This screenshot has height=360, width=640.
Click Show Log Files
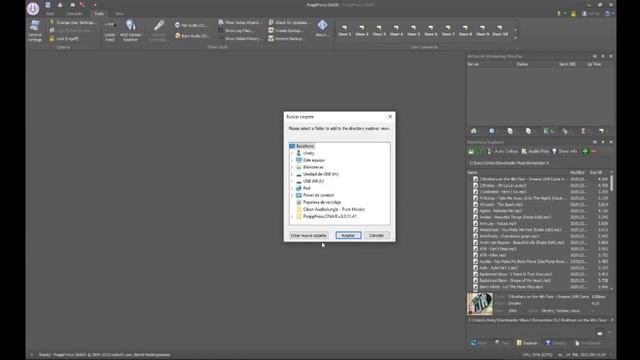coord(237,31)
